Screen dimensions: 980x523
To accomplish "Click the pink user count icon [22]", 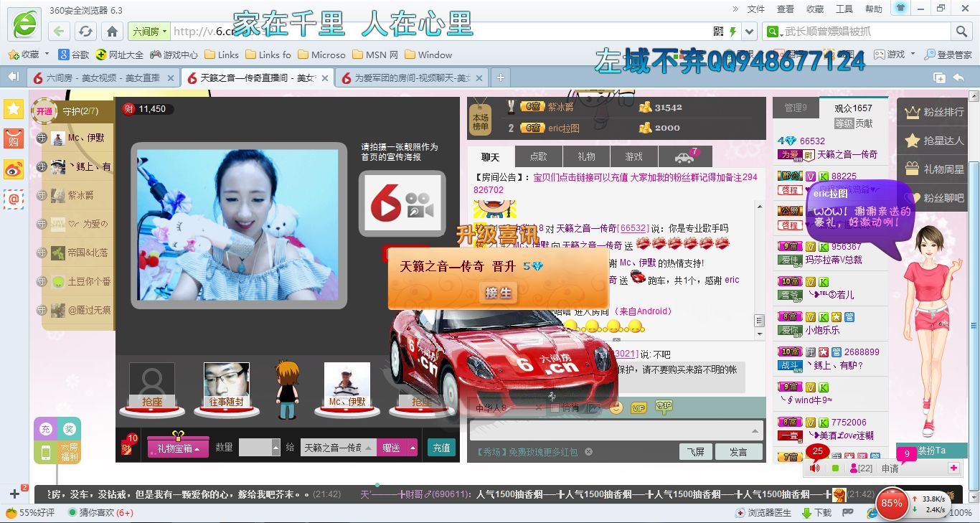I will pyautogui.click(x=860, y=468).
